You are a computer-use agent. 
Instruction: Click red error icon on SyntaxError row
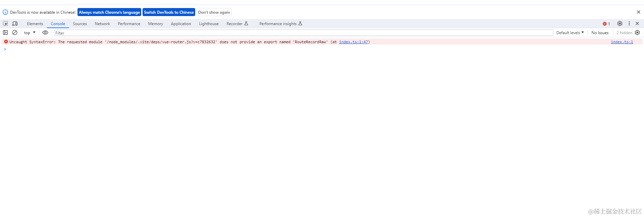pyautogui.click(x=6, y=42)
